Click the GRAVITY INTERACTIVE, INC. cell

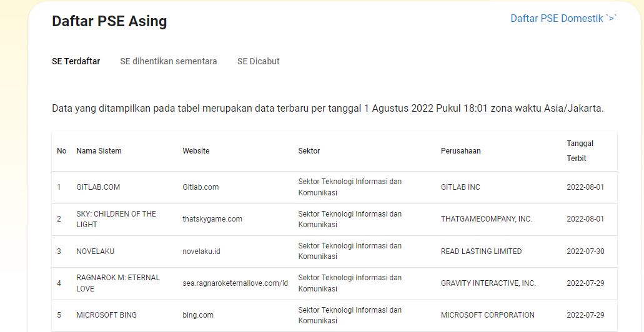point(488,283)
